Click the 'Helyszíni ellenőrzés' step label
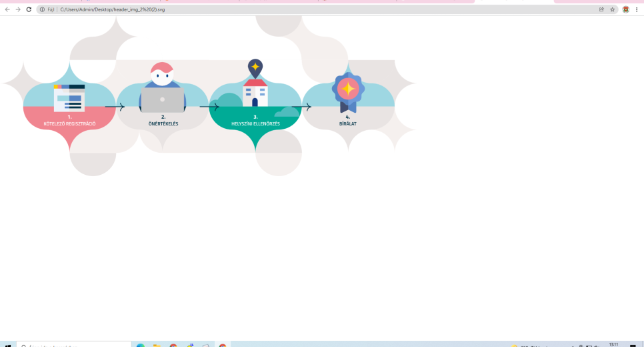The image size is (644, 347). pos(255,123)
